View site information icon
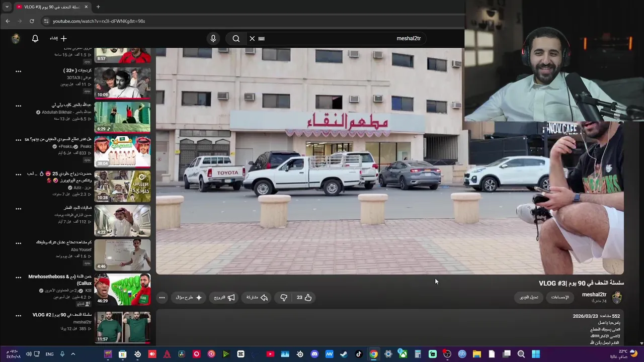The height and width of the screenshot is (362, 644). (x=46, y=21)
